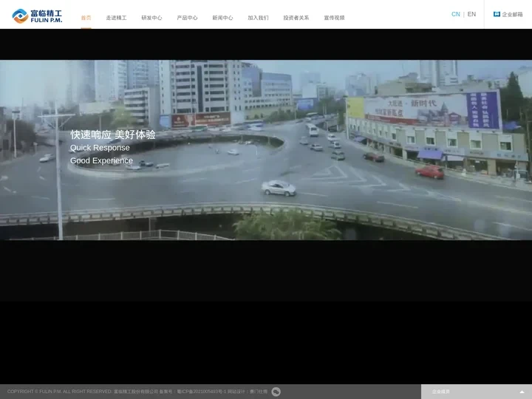The image size is (532, 399).
Task: Switch language to CN
Action: 455,14
